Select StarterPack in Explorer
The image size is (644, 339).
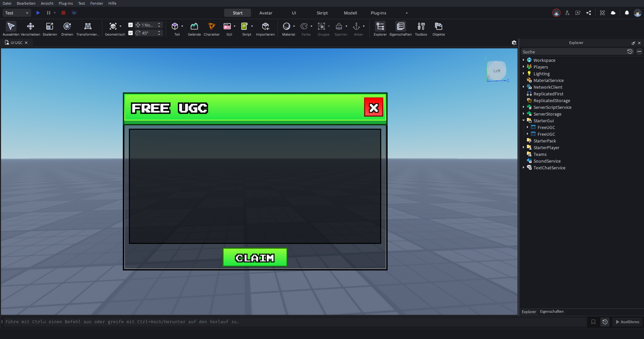[544, 141]
